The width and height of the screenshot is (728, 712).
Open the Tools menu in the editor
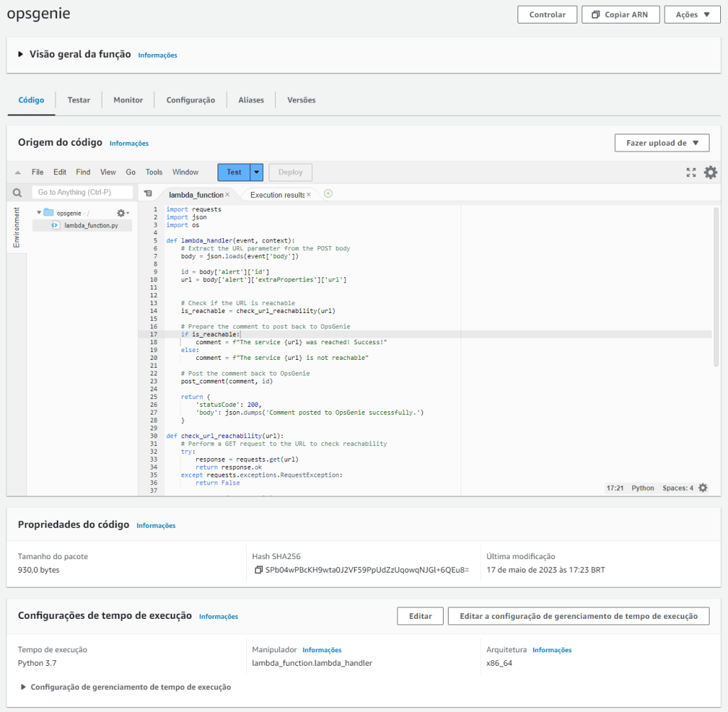point(154,172)
